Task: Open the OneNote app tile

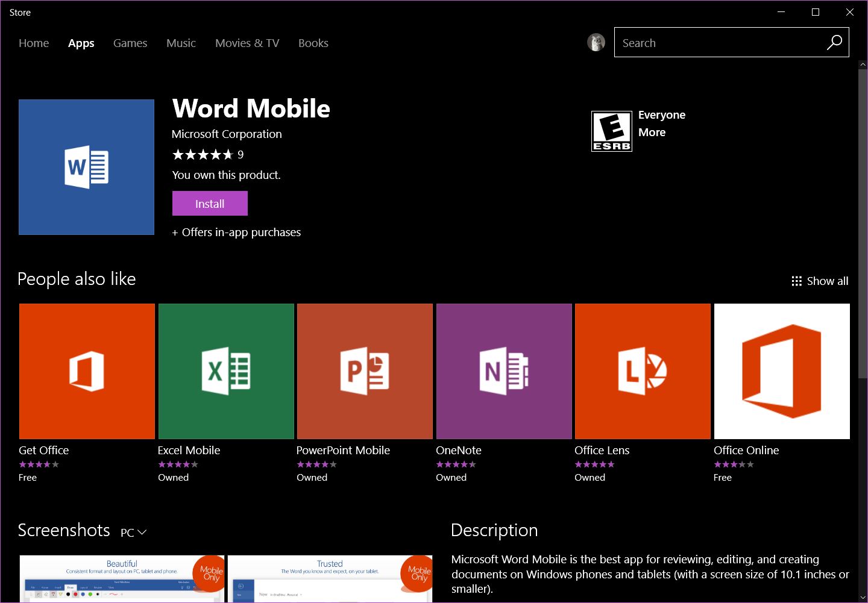Action: point(504,371)
